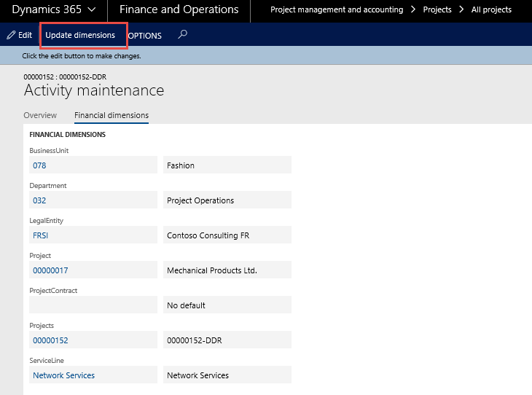Click Update dimensions button
The width and height of the screenshot is (532, 395).
pos(80,35)
